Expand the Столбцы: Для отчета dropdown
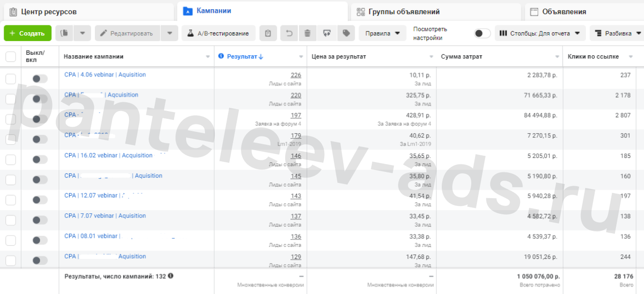The height and width of the screenshot is (294, 644). [540, 33]
